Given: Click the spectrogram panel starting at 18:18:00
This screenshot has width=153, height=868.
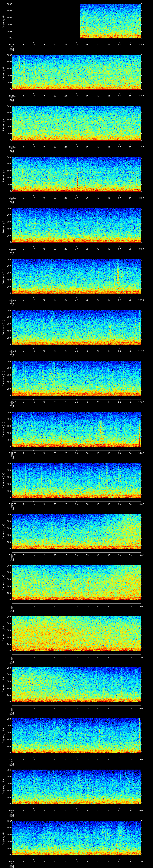Looking at the screenshot, I should (x=77, y=736).
